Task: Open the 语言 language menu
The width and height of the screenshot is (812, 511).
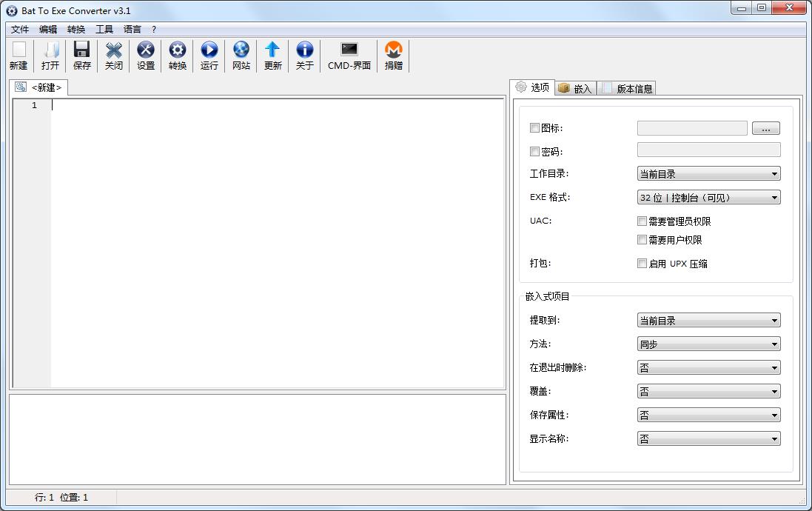Action: pyautogui.click(x=132, y=30)
